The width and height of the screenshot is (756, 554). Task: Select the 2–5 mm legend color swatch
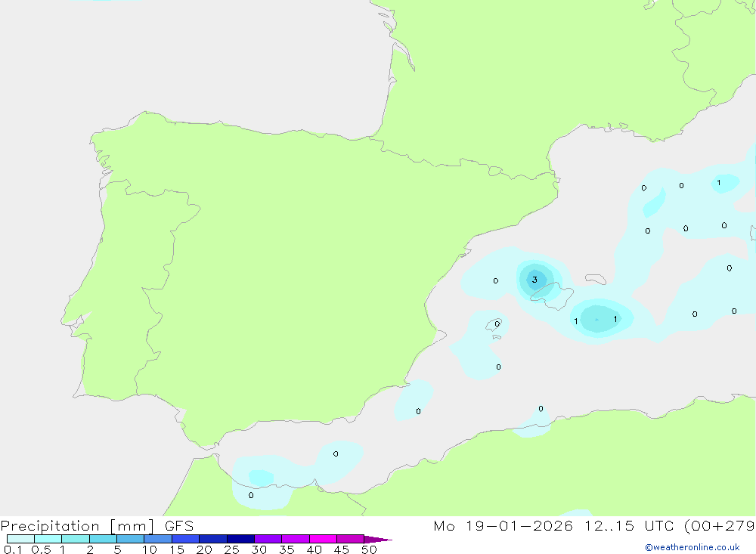[103, 539]
